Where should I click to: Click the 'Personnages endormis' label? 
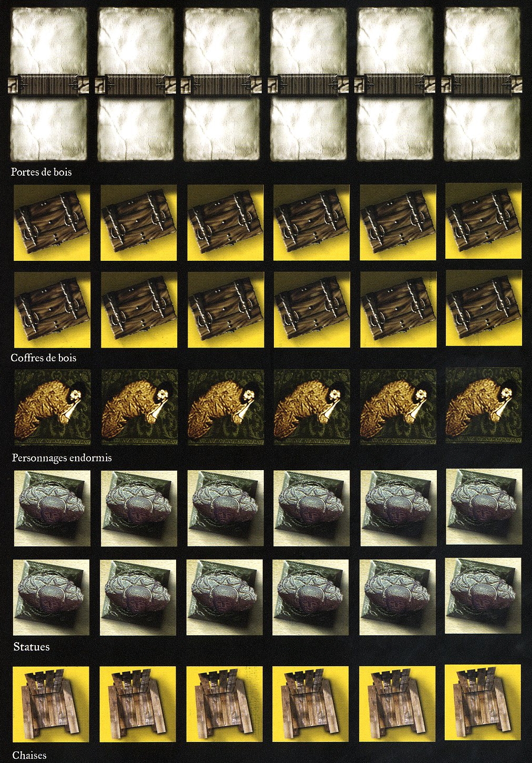pyautogui.click(x=62, y=458)
